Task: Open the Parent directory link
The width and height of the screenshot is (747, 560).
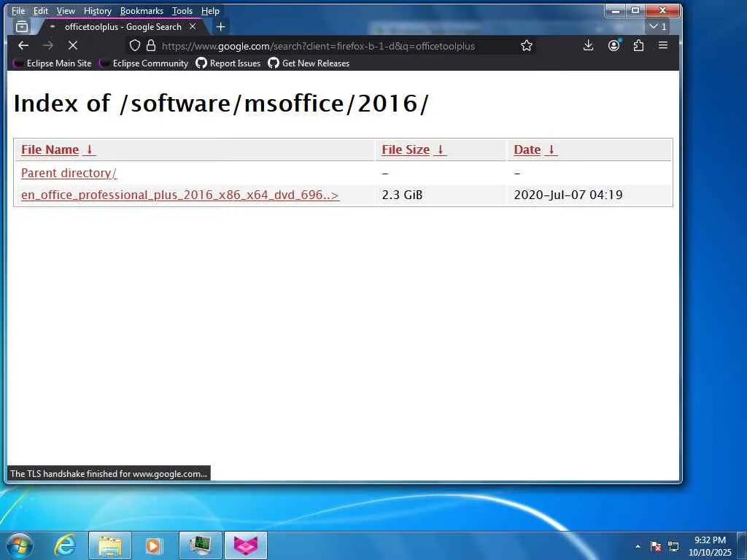Action: pyautogui.click(x=69, y=173)
